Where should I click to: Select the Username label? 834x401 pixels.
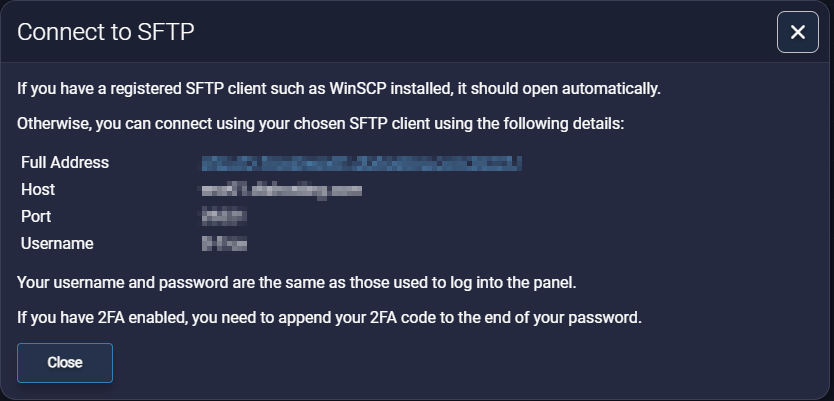(57, 243)
